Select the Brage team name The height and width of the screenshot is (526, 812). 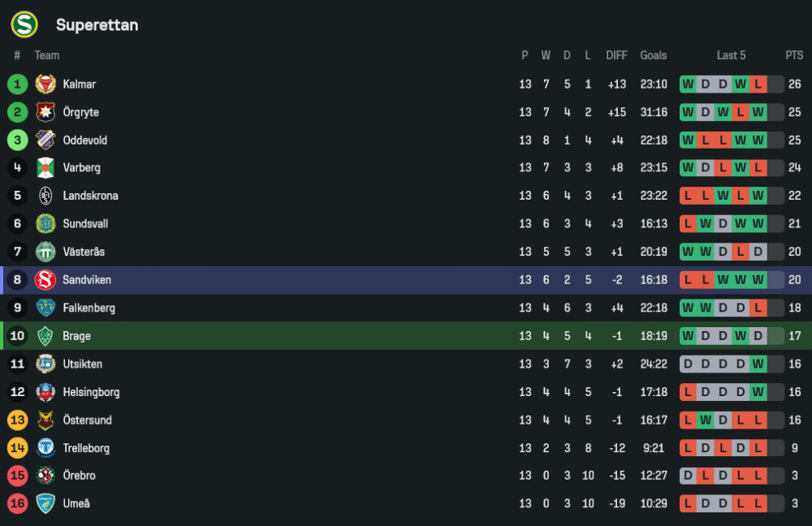76,336
